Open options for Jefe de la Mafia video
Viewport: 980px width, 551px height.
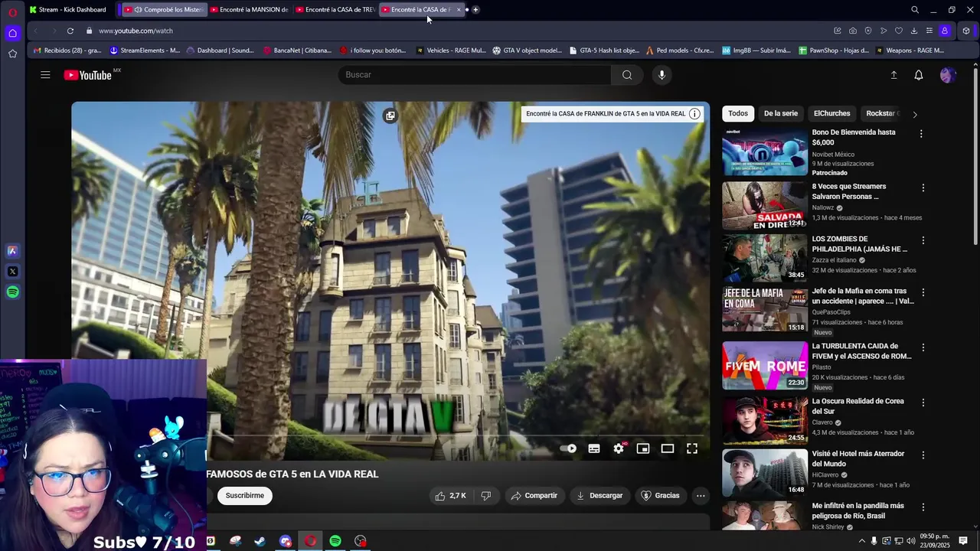click(923, 292)
